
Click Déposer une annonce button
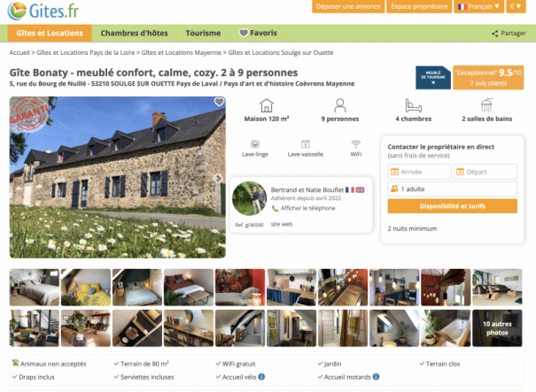click(348, 6)
